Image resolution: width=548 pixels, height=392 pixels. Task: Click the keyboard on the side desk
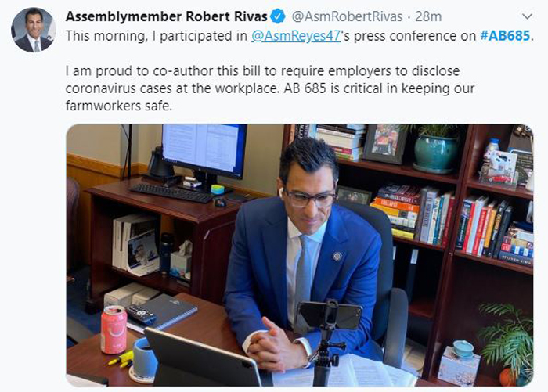172,193
